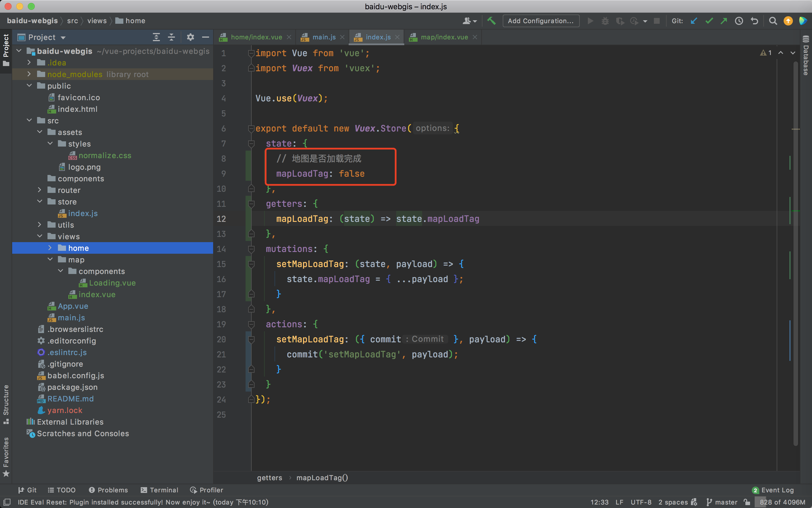Viewport: 812px width, 508px height.
Task: Open Project panel settings gear
Action: point(191,37)
